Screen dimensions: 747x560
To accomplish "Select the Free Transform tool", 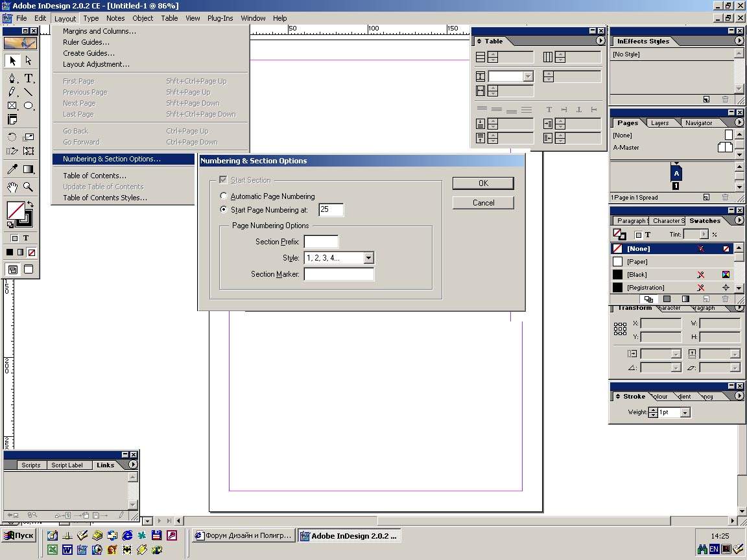I will pyautogui.click(x=29, y=151).
